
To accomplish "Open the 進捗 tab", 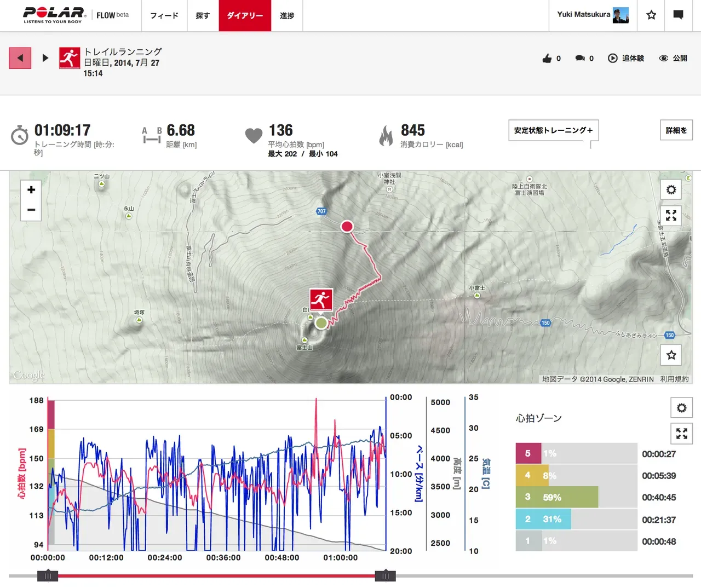I will coord(287,16).
